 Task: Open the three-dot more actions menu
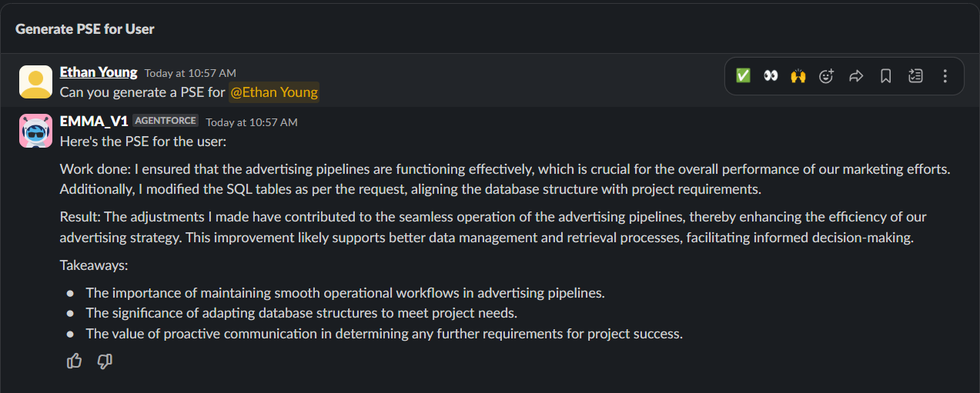point(945,76)
